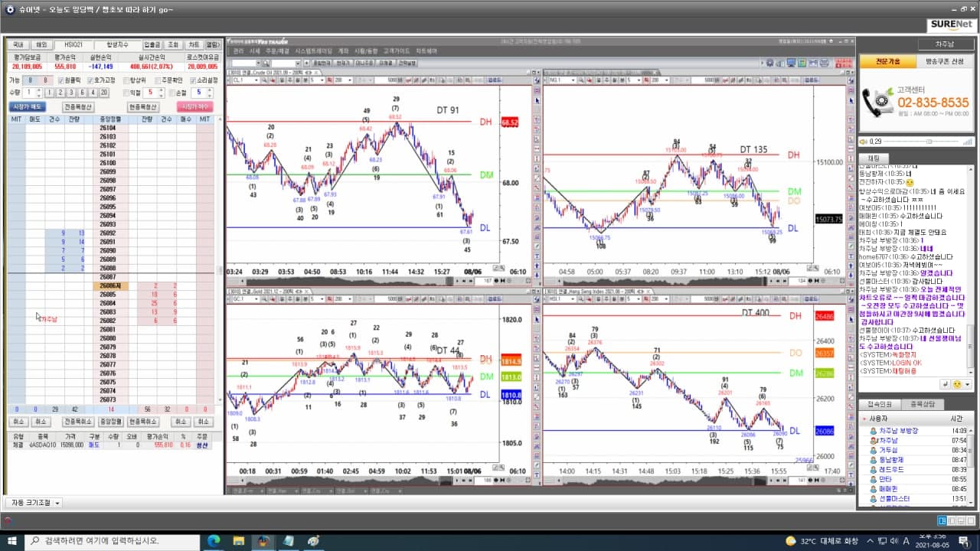This screenshot has width=980, height=551.
Task: Toggle the 호가고정 checkbox
Action: (90, 80)
